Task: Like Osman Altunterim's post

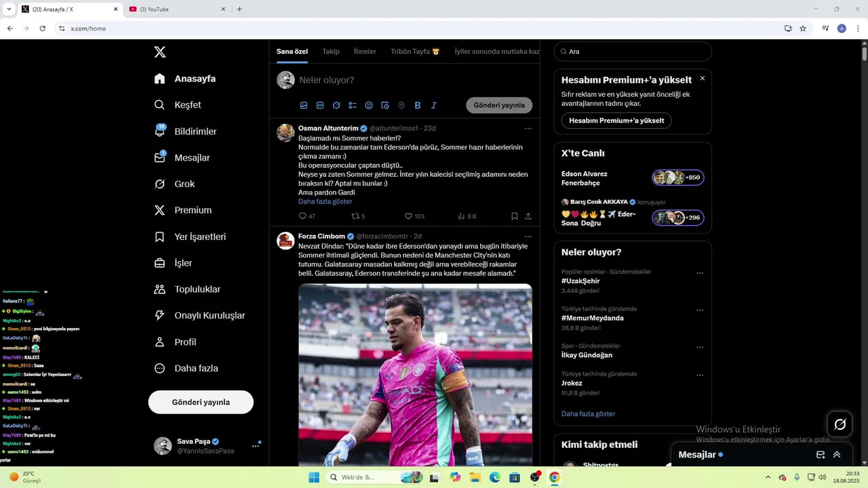Action: (x=414, y=216)
